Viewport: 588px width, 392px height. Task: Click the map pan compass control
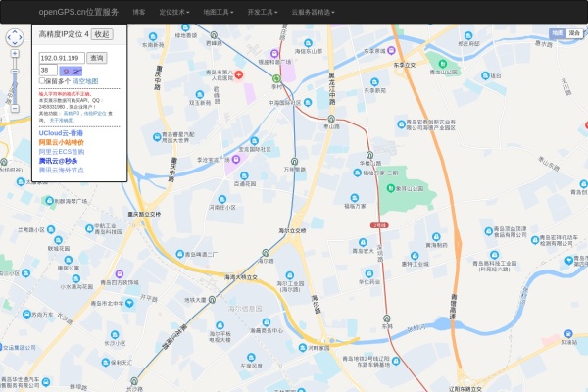[16, 38]
